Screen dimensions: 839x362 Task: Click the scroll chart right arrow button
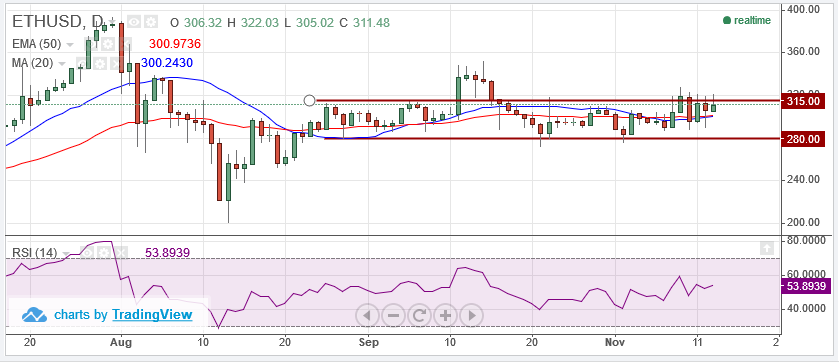click(471, 315)
